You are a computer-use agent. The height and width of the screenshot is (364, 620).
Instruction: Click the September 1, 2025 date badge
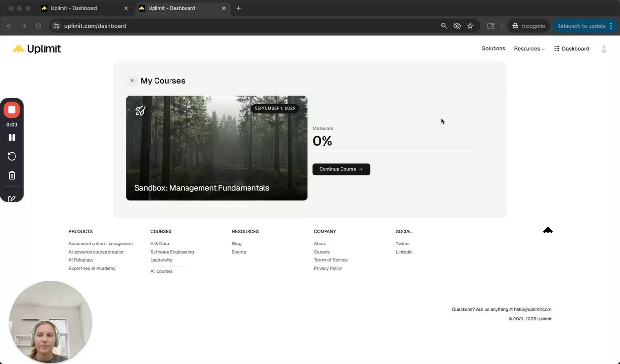[x=275, y=108]
